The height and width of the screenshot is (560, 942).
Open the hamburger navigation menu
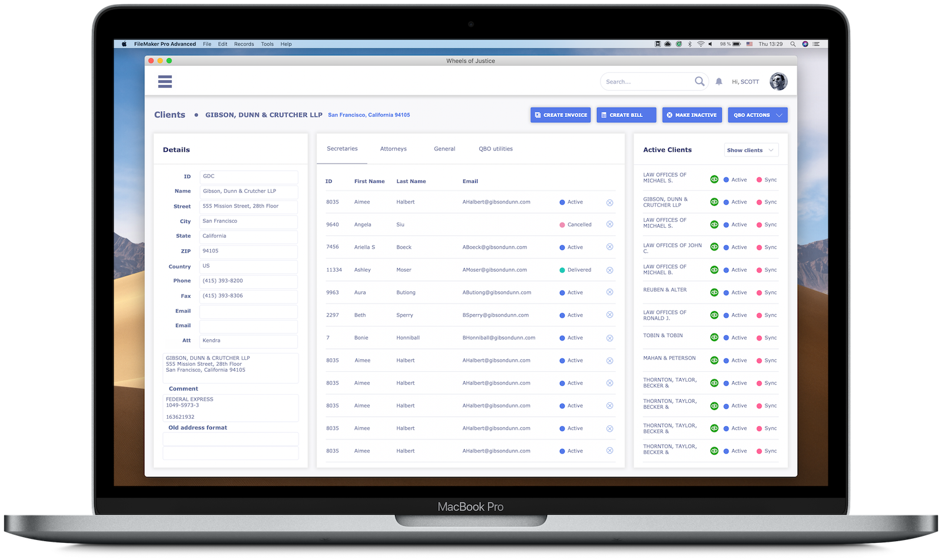[165, 82]
